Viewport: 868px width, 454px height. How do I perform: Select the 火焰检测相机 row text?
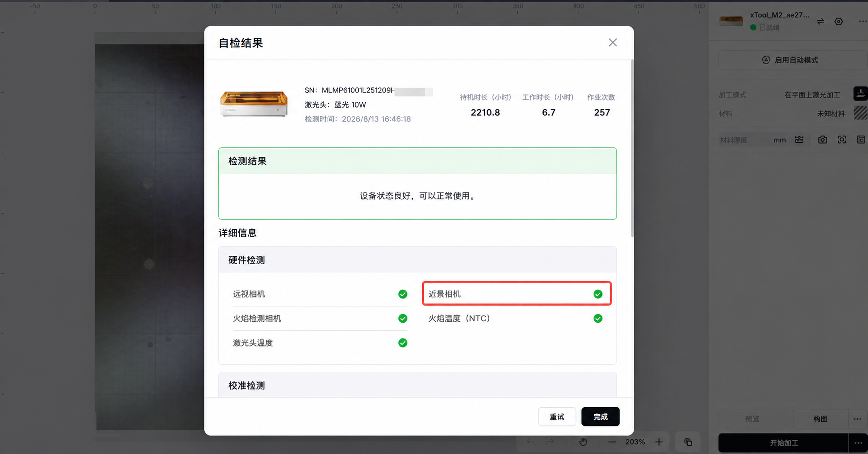click(257, 318)
